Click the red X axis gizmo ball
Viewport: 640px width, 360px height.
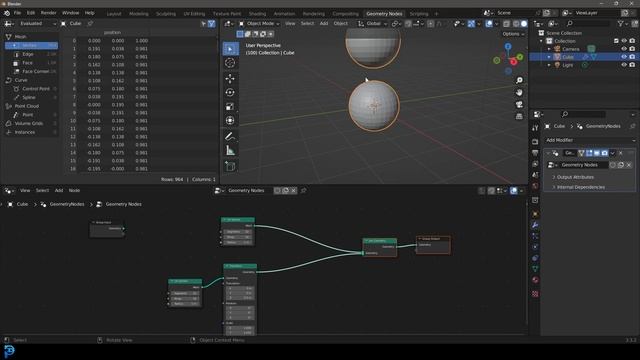[x=513, y=62]
